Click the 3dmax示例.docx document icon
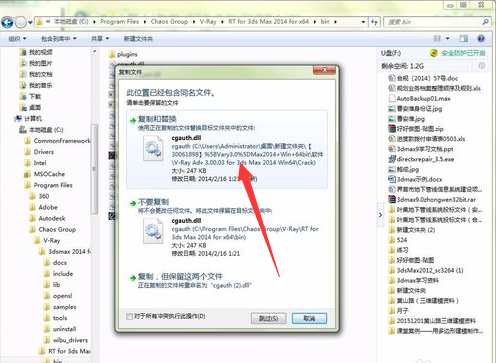498x363 pixels. (392, 179)
